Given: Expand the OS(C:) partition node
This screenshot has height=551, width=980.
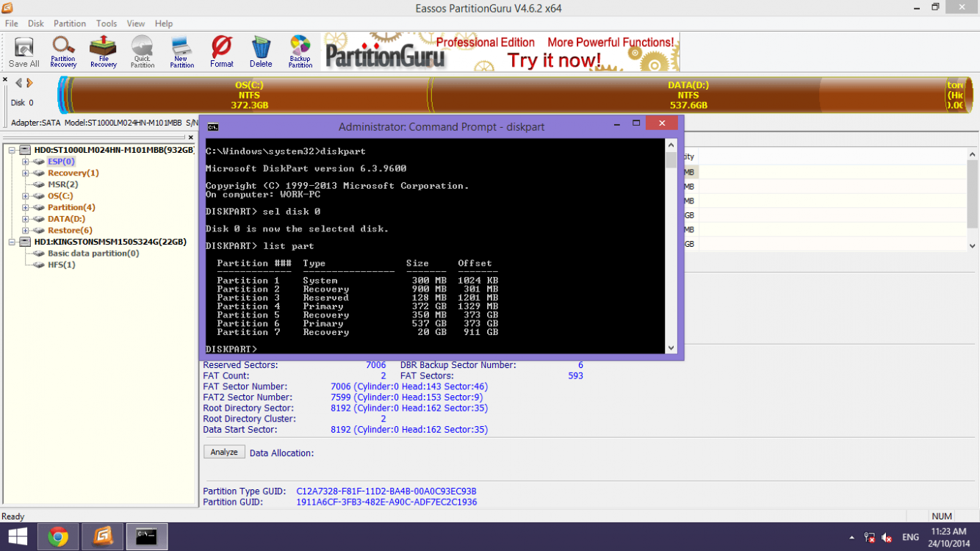Looking at the screenshot, I should coord(26,196).
